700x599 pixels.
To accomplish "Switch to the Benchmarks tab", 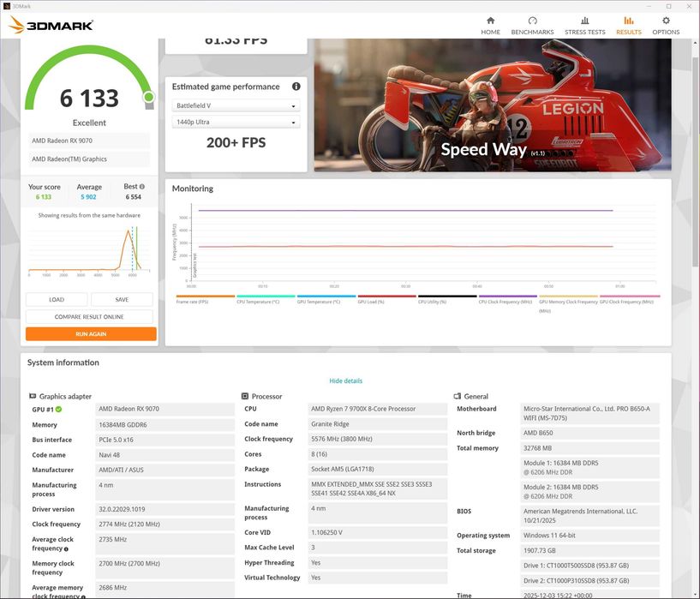I will [x=532, y=26].
